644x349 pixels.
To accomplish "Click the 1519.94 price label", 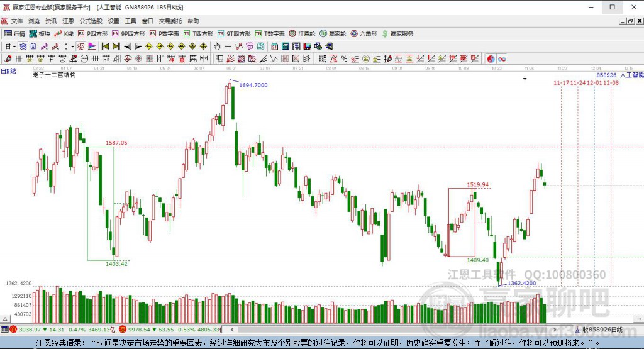I will point(478,184).
